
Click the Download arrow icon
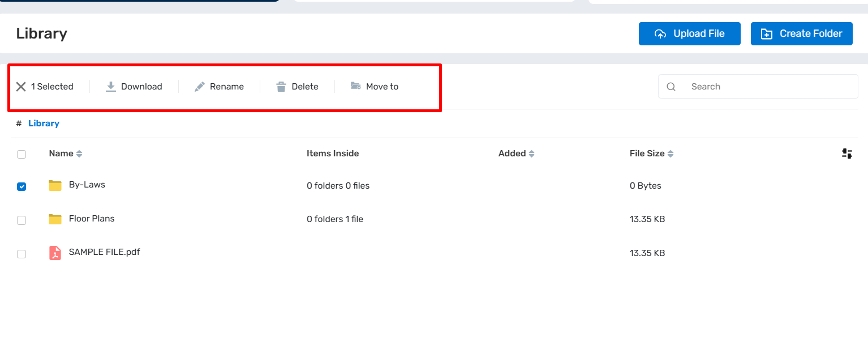111,87
